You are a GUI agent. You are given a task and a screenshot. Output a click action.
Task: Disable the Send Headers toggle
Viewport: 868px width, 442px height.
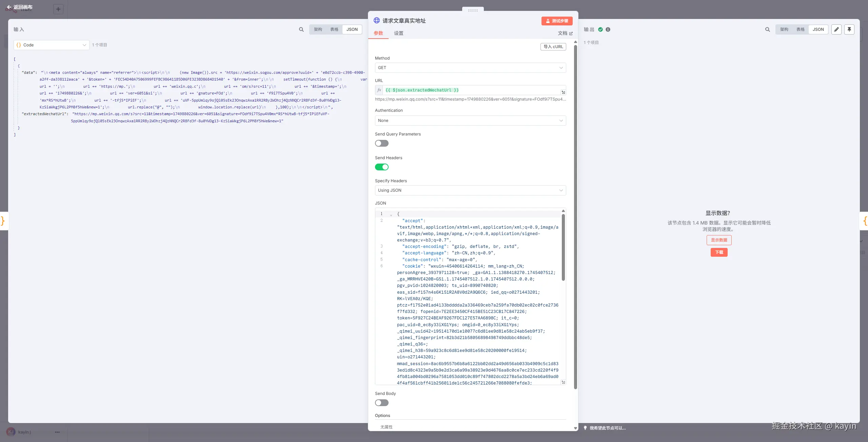click(382, 167)
